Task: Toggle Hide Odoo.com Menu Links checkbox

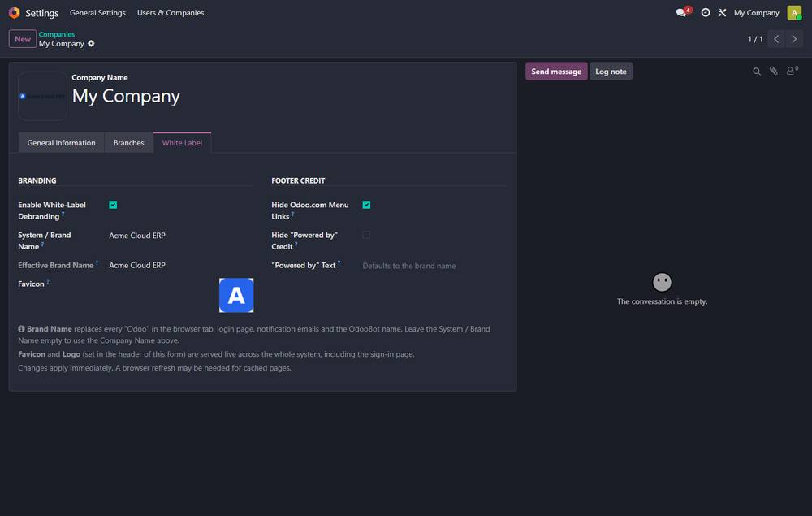Action: pyautogui.click(x=366, y=205)
